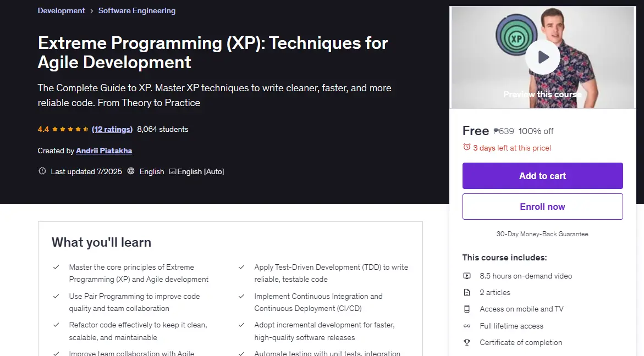Click the Preview this course caption
Viewport: 644px width, 356px height.
543,94
